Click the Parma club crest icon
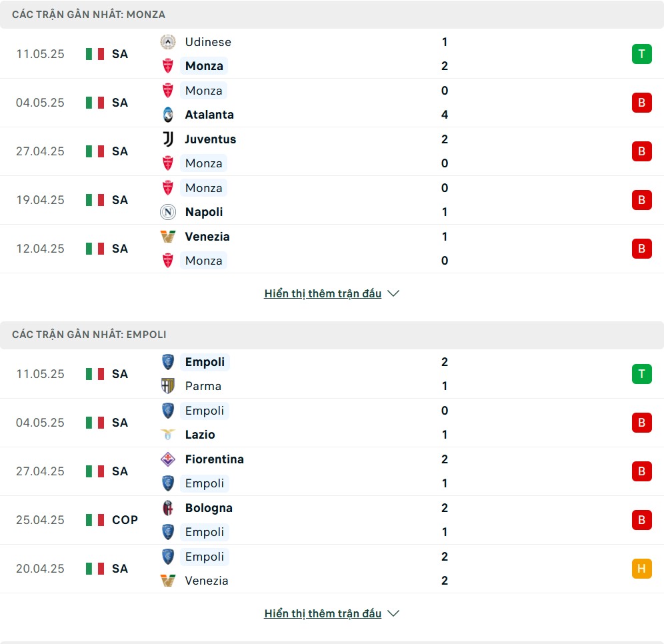This screenshot has height=644, width=664. click(x=168, y=386)
